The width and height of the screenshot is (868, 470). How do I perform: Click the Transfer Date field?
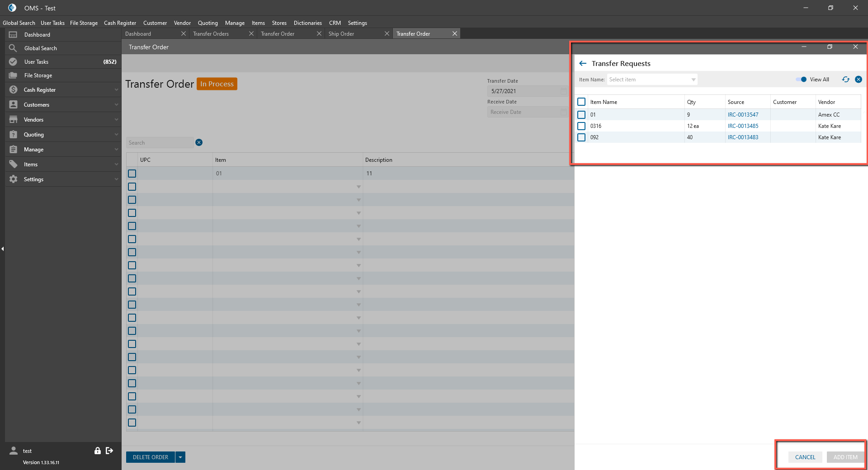(x=527, y=91)
